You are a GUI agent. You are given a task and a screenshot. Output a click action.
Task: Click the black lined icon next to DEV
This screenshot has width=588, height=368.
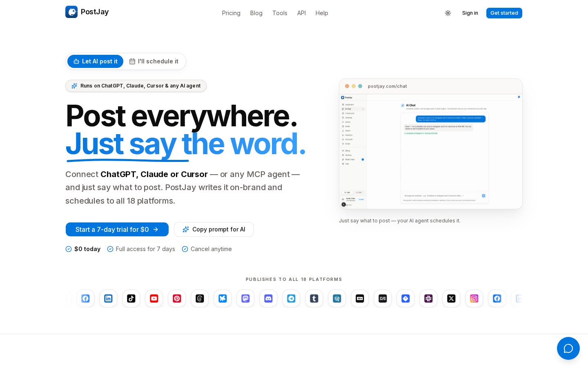click(x=383, y=298)
